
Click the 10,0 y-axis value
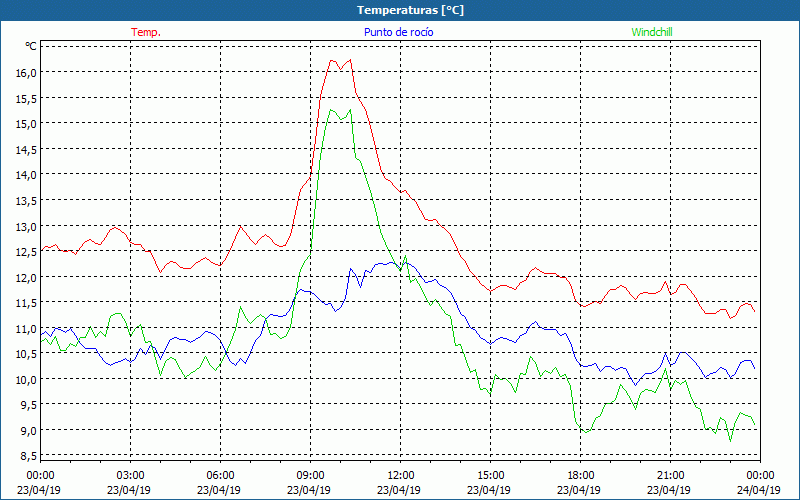27,379
